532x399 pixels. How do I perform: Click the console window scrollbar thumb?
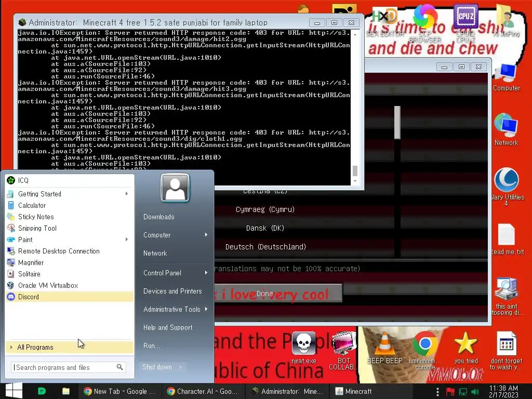pos(355,170)
